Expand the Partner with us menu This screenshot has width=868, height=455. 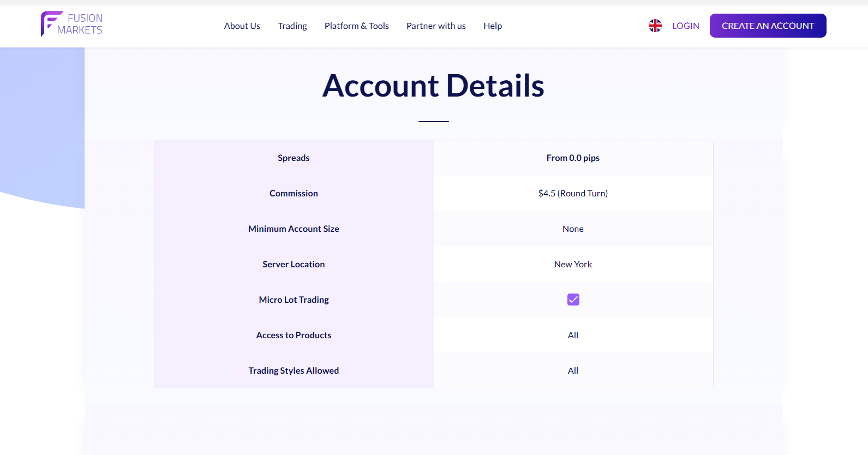[436, 26]
